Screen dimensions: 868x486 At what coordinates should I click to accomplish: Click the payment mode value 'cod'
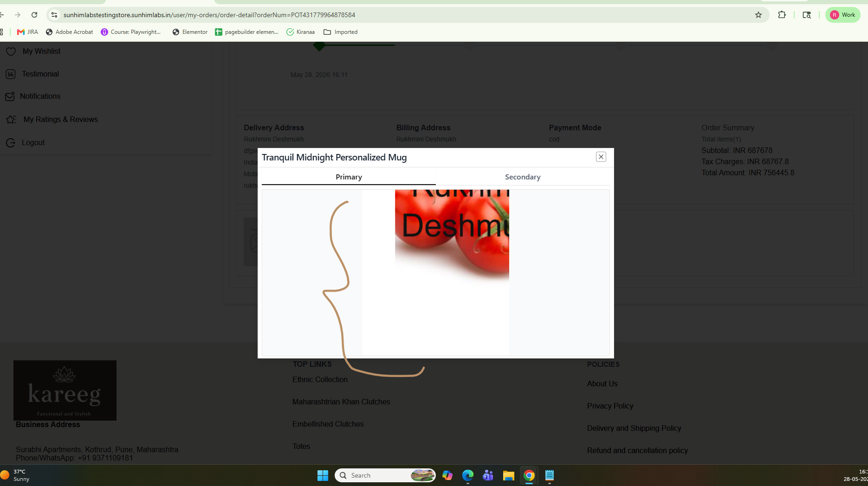click(x=554, y=139)
